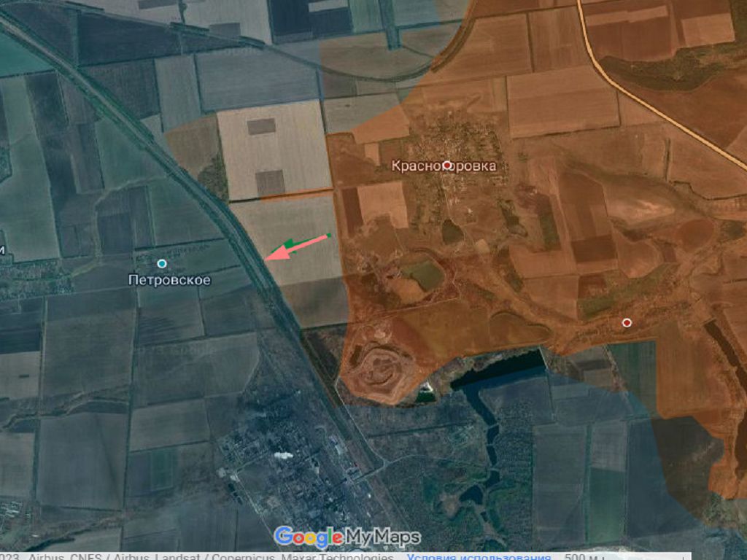Open the Google My Maps logo

[x=347, y=537]
